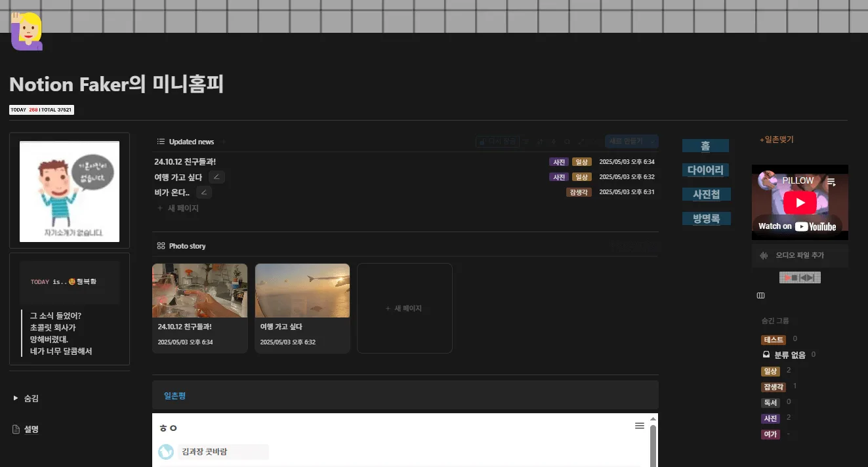Switch to the Updated news list view tab
This screenshot has height=467, width=868.
tap(186, 142)
